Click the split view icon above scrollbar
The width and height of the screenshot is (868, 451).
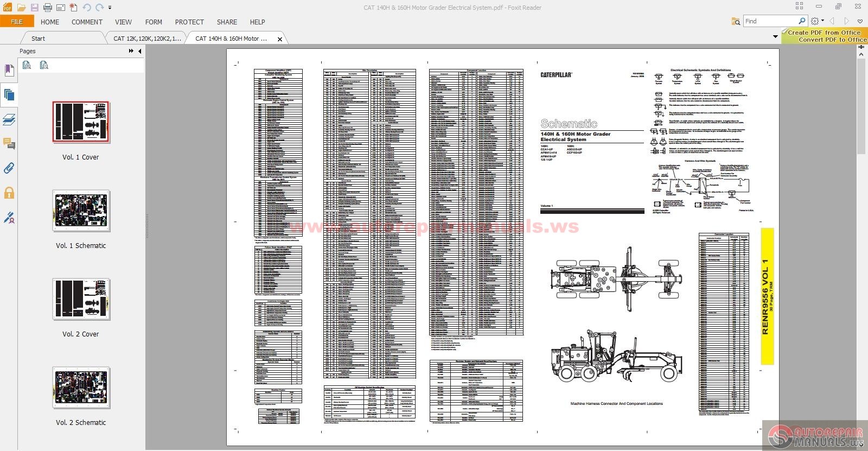[861, 48]
